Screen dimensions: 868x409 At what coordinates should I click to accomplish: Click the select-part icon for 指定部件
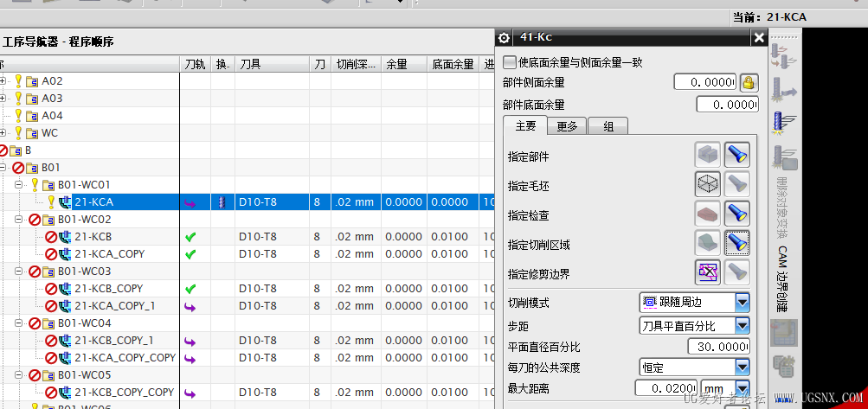(708, 155)
